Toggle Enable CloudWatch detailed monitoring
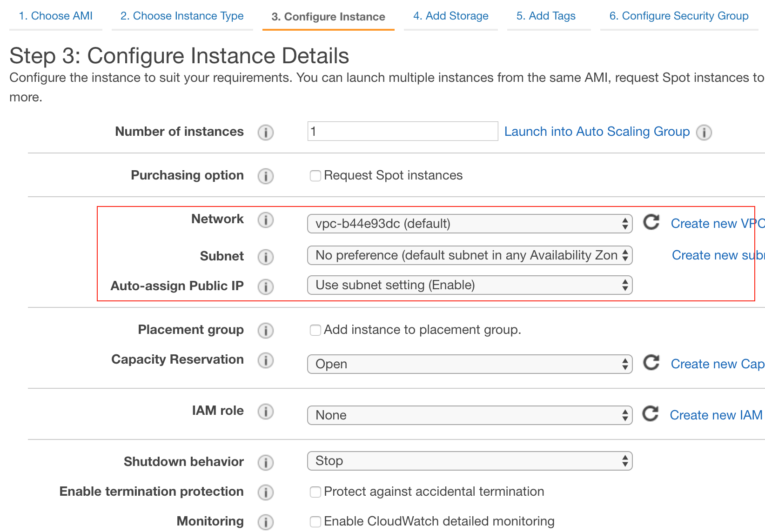 click(315, 522)
